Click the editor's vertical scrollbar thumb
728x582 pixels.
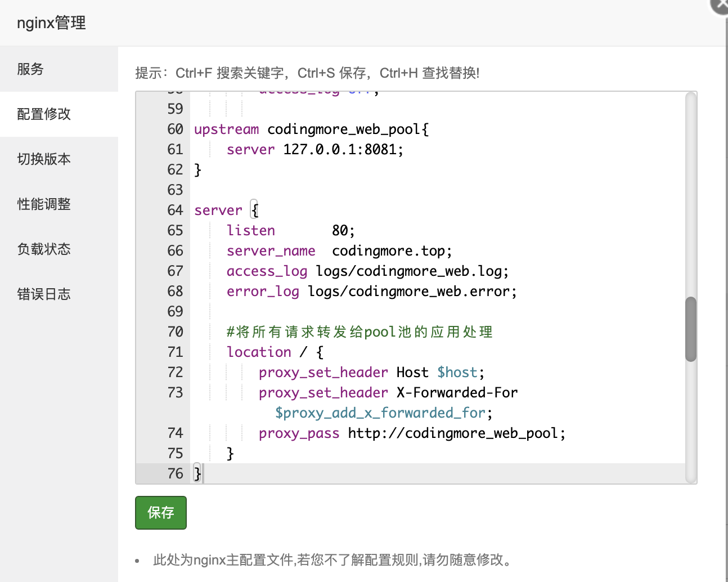[691, 329]
